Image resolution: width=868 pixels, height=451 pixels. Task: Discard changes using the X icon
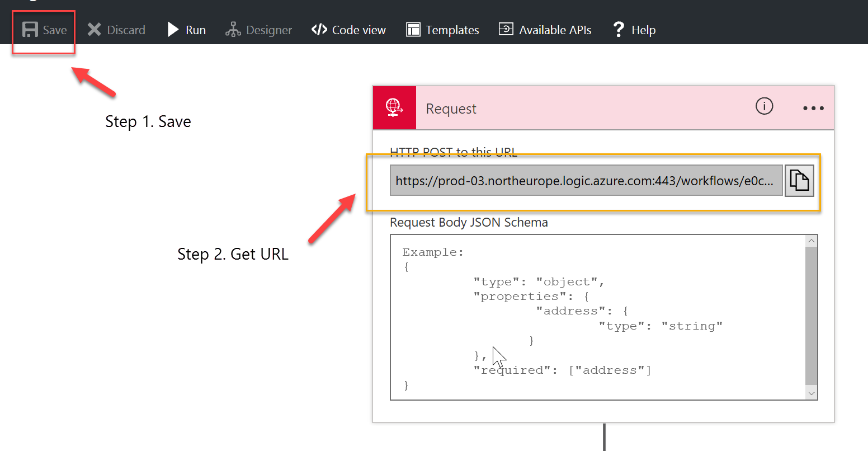tap(95, 29)
